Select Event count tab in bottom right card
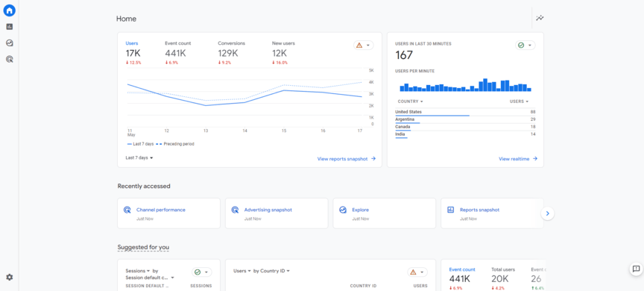 coord(462,278)
